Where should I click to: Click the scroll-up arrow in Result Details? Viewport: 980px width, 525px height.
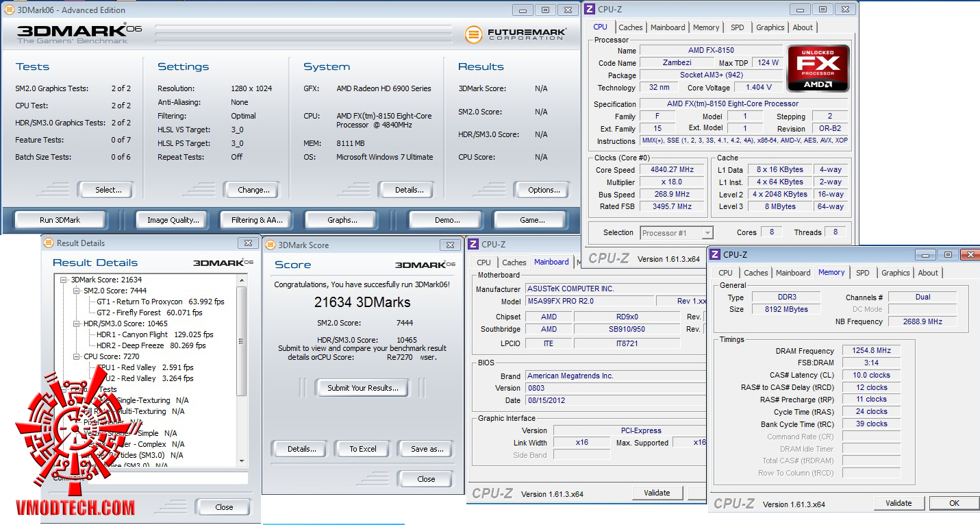click(x=242, y=280)
